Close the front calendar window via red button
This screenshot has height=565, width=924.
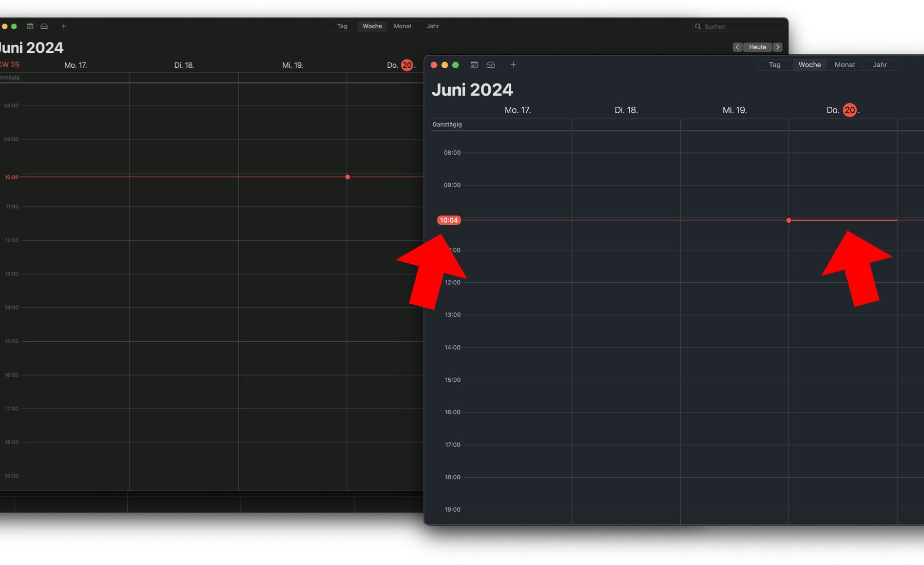coord(434,65)
